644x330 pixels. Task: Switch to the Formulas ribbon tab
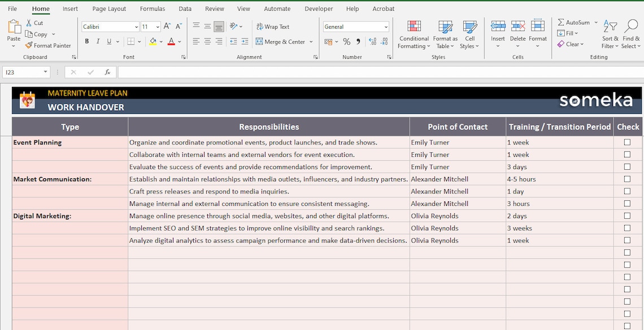point(153,8)
